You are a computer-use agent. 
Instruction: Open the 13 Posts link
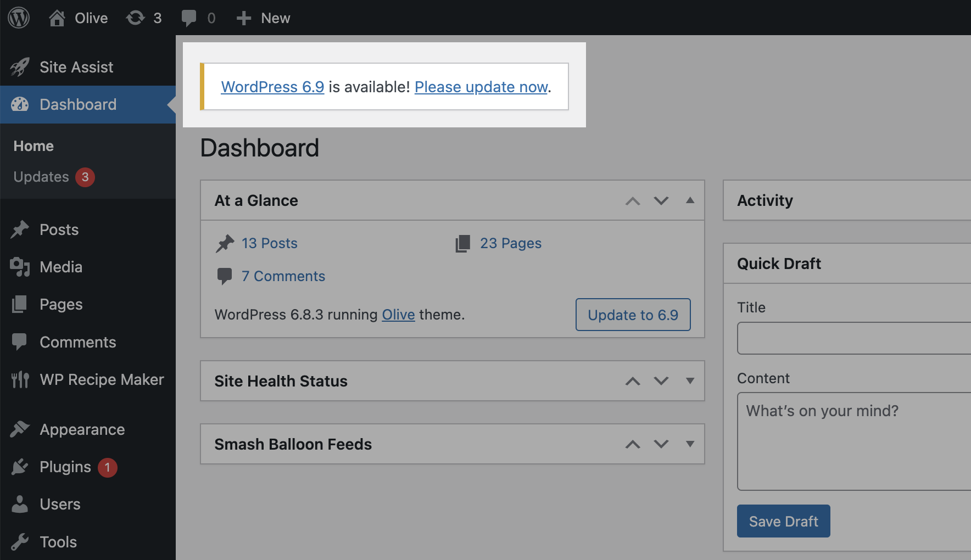pos(270,243)
